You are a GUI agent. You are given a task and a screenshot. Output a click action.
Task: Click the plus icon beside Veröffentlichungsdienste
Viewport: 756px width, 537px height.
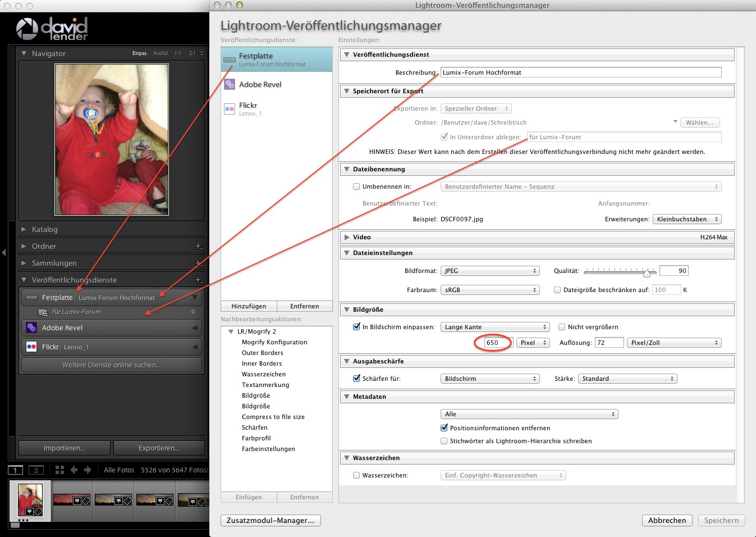pyautogui.click(x=198, y=280)
